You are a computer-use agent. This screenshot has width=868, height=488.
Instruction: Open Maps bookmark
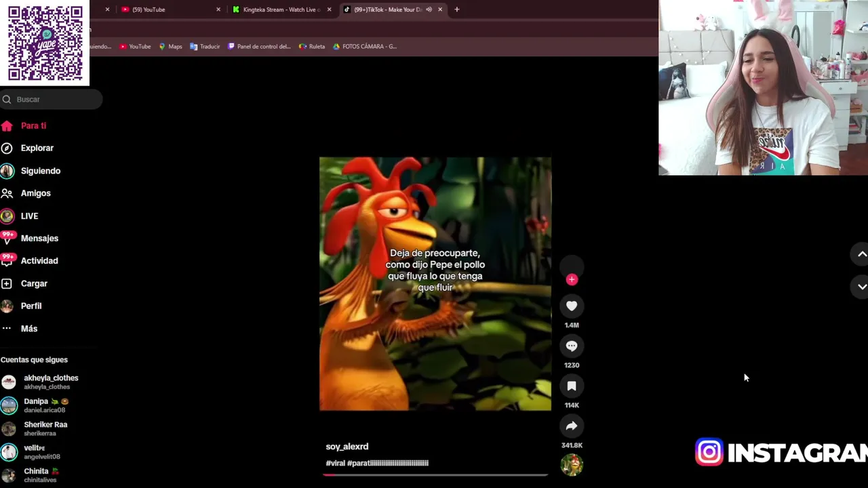tap(170, 46)
